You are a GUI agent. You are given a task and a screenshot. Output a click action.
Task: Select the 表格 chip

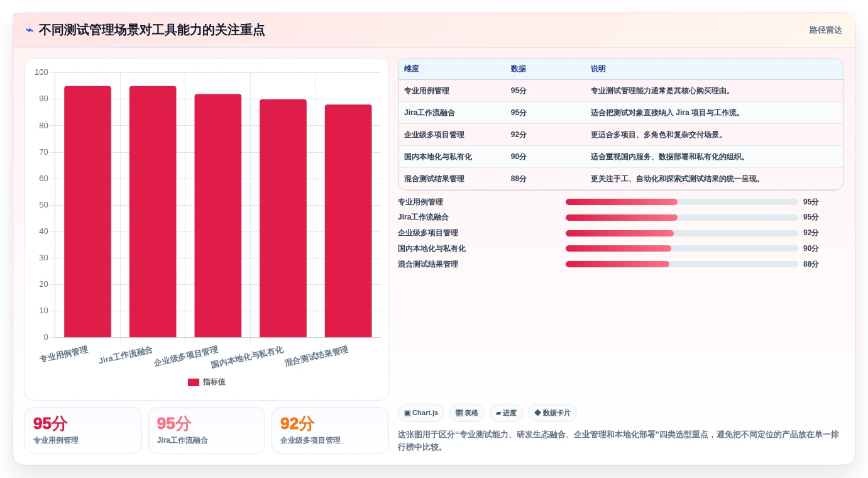[467, 413]
